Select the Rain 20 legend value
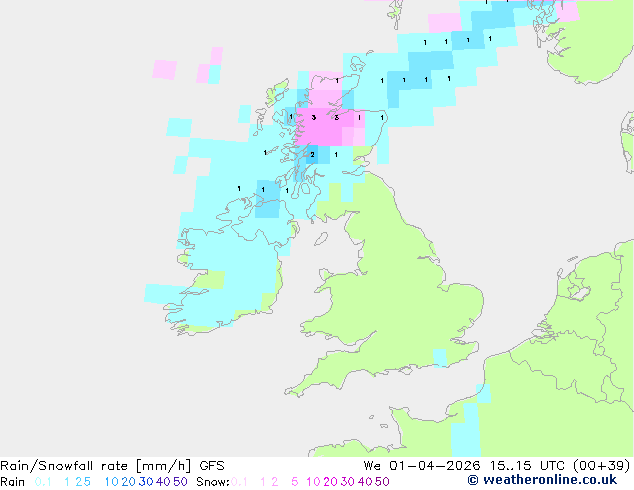Viewport: 634px width, 490px height. click(128, 482)
